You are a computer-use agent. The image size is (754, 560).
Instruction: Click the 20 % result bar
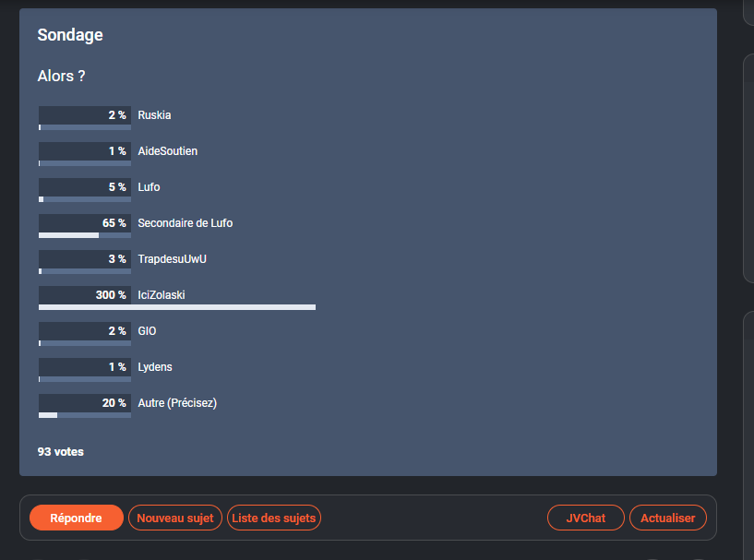pos(48,414)
